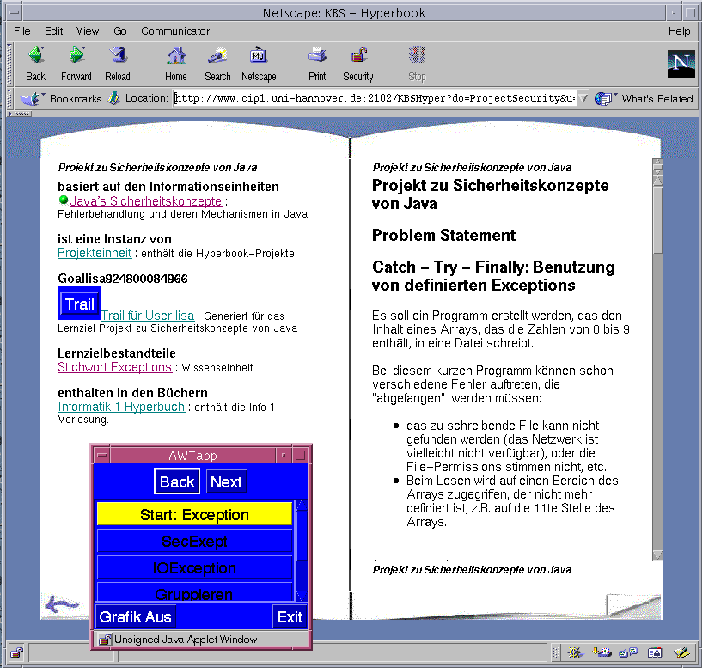
Task: Click Exit in the AWTapp window
Action: pos(290,617)
